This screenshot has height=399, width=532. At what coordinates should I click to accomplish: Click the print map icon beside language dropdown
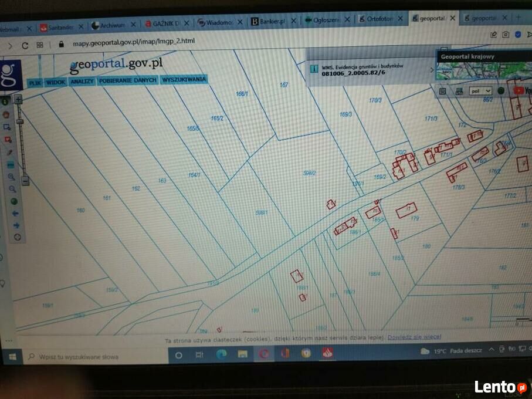(x=459, y=92)
